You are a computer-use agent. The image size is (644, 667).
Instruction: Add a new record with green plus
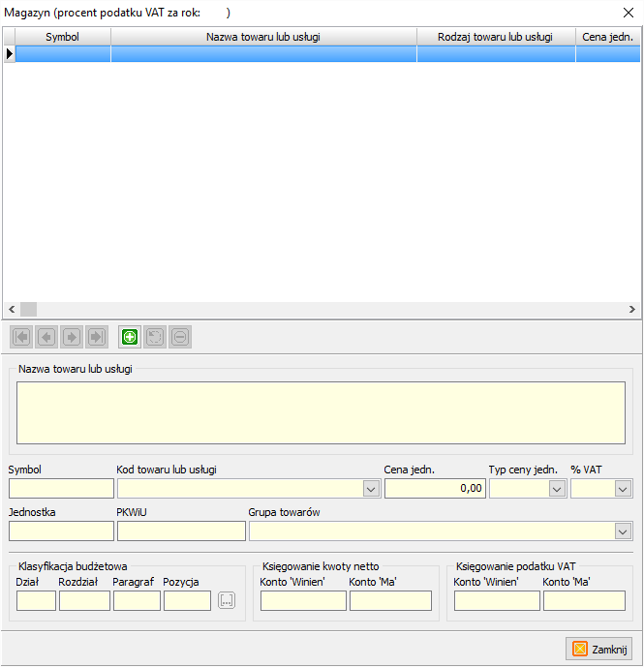[130, 337]
